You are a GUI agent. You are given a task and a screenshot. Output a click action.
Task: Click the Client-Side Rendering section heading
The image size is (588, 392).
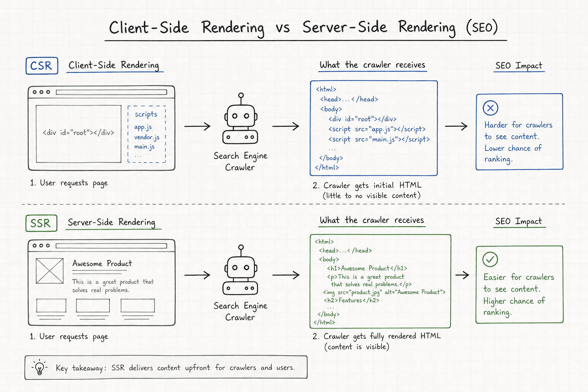coord(114,65)
